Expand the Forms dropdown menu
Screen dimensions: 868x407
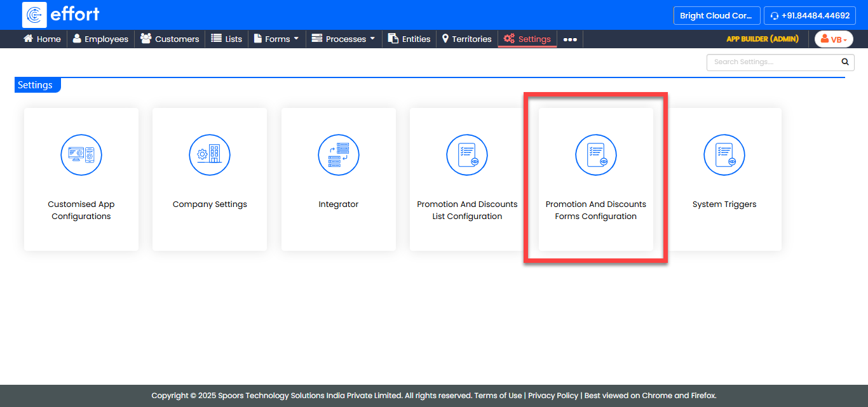tap(276, 39)
